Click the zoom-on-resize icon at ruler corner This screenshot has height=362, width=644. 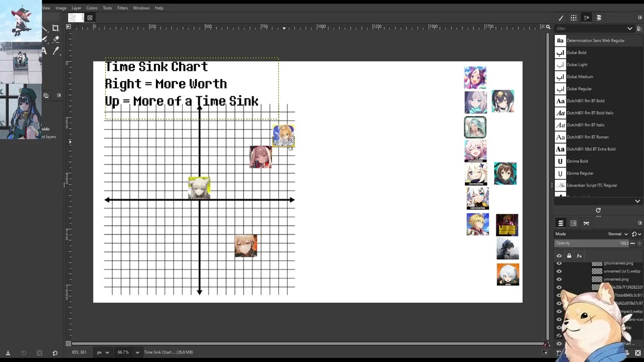548,27
